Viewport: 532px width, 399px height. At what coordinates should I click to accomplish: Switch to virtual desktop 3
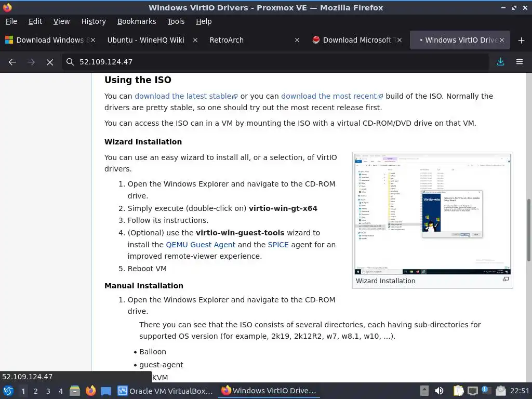(48, 391)
